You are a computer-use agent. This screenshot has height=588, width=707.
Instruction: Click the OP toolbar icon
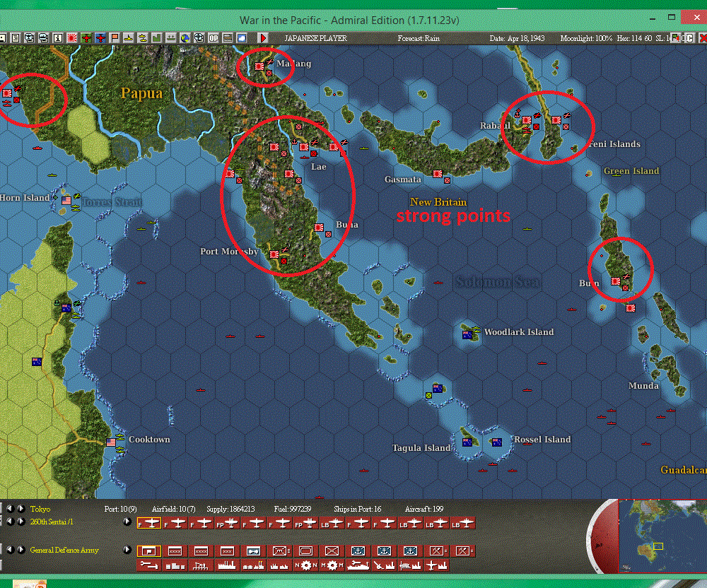[x=214, y=38]
